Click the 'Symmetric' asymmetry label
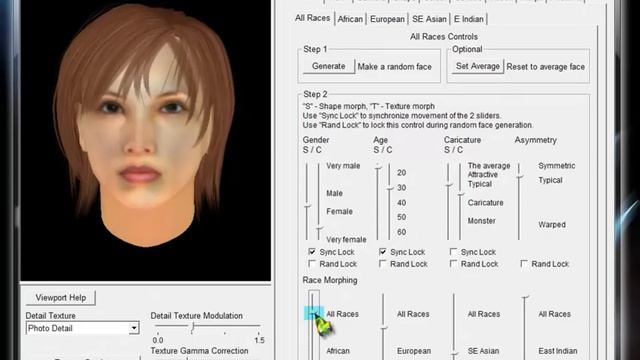This screenshot has height=360, width=640. point(557,166)
